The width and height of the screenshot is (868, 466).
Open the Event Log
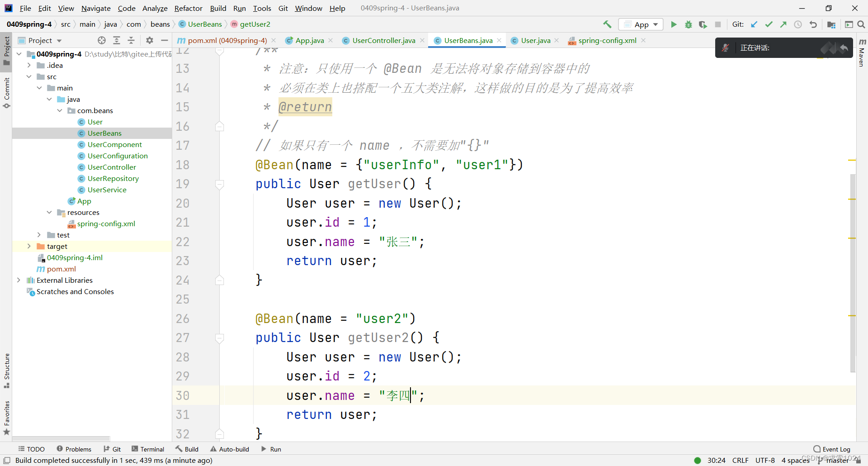pos(832,449)
